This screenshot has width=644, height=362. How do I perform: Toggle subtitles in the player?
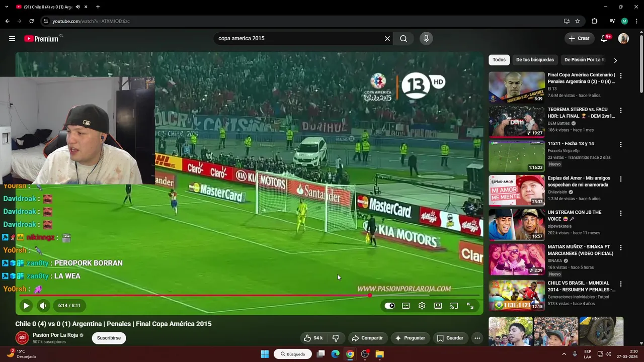(x=406, y=305)
